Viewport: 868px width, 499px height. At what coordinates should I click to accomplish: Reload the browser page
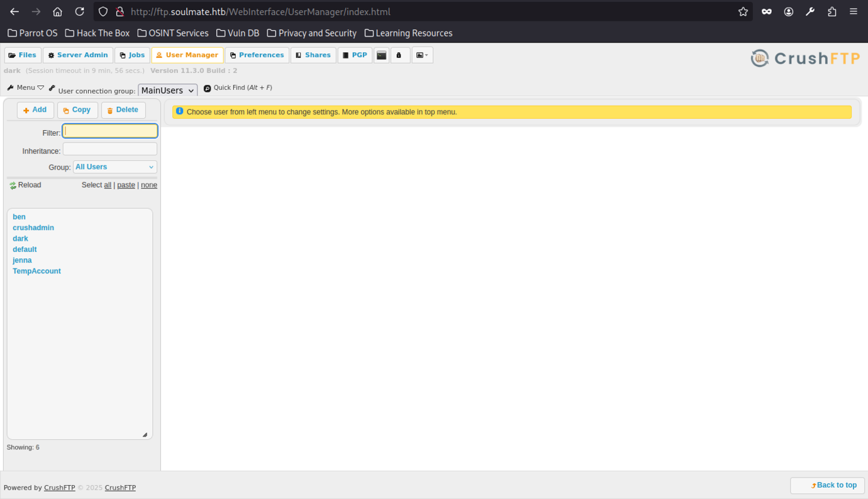tap(79, 12)
